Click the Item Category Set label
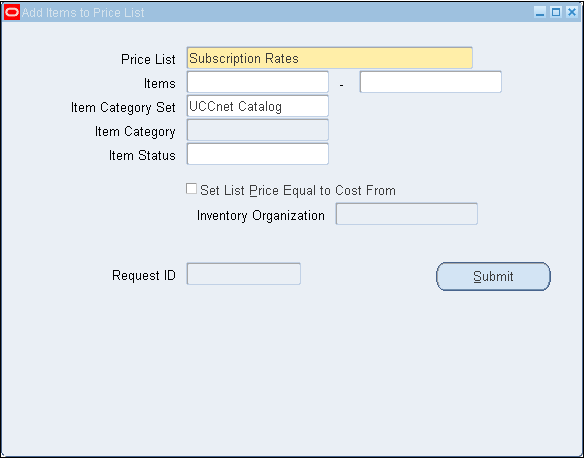 [123, 108]
